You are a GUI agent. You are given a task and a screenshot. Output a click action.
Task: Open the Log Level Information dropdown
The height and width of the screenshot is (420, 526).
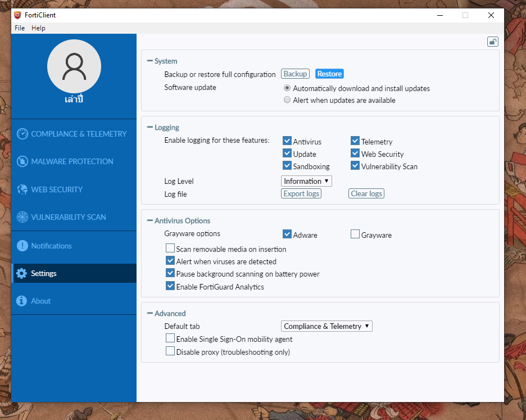coord(306,181)
